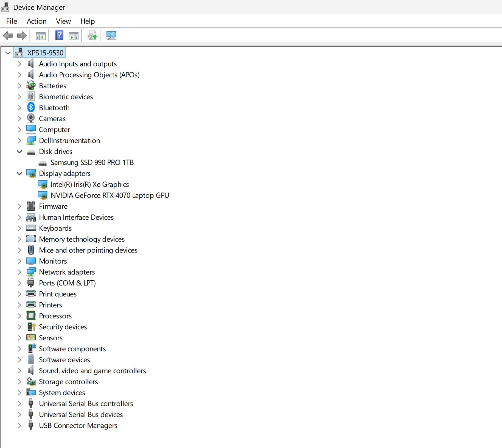Click Samsung SSD 990 PRO drive icon
The height and width of the screenshot is (448, 502).
[42, 163]
